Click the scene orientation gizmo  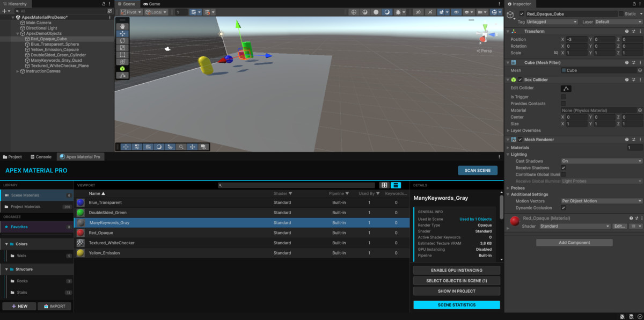(x=485, y=35)
